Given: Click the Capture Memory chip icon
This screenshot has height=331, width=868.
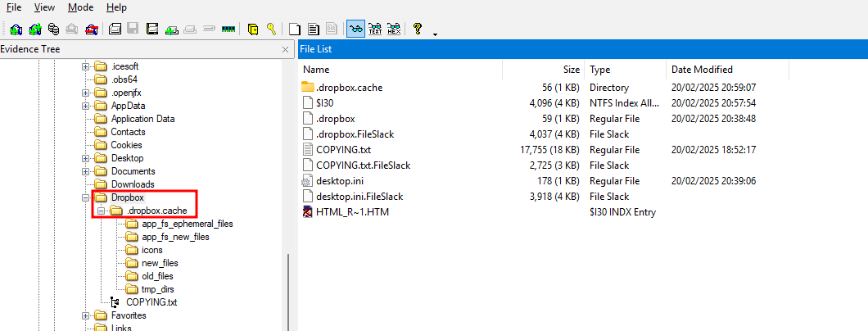Looking at the screenshot, I should 228,29.
